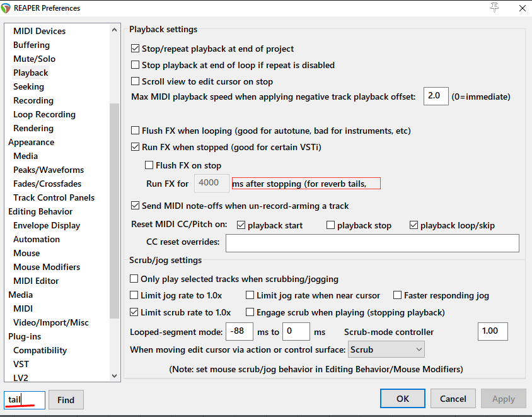
Task: Open the Mouse Modifiers preferences page
Action: click(x=47, y=267)
